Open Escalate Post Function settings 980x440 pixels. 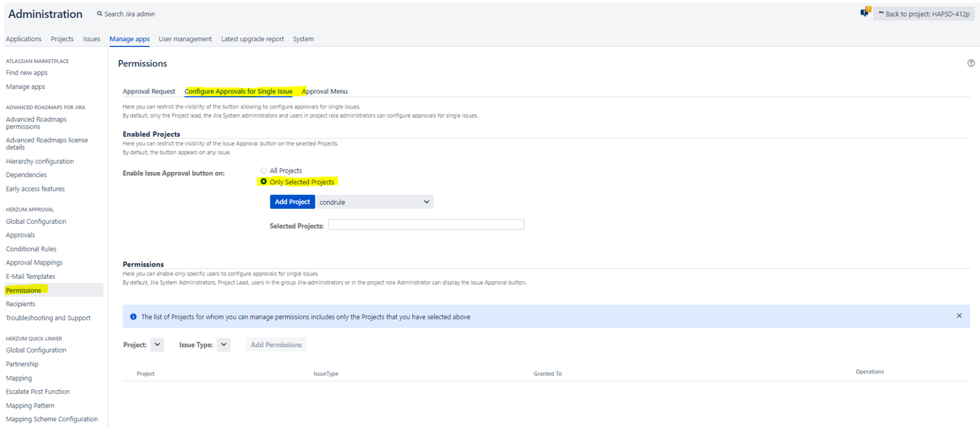(x=38, y=392)
